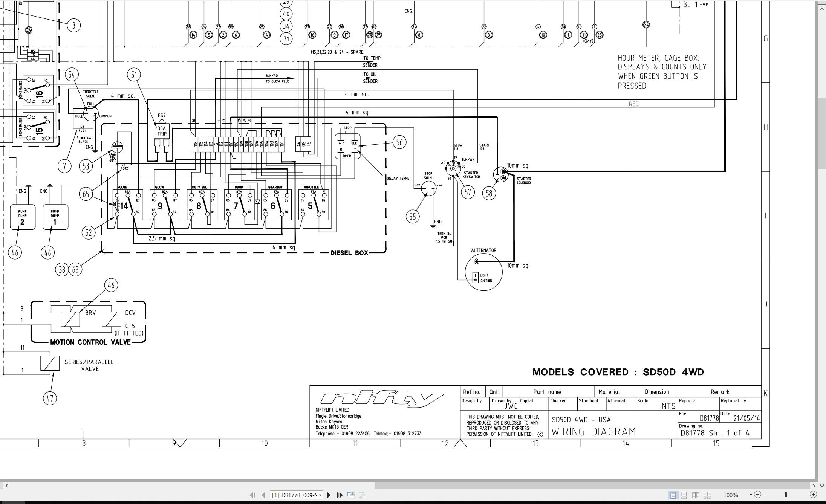Click drawing number D81778 Sht. 1 of 4
This screenshot has width=826, height=504.
click(715, 433)
